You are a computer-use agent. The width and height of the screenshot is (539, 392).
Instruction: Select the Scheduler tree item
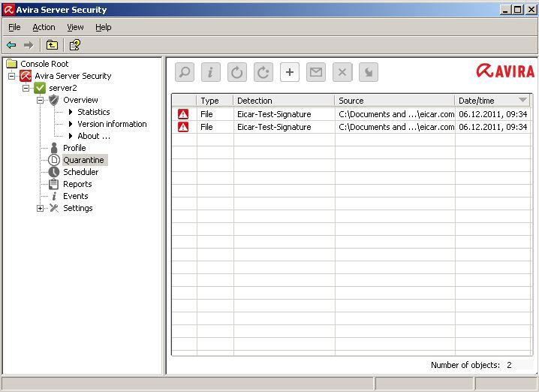(80, 172)
